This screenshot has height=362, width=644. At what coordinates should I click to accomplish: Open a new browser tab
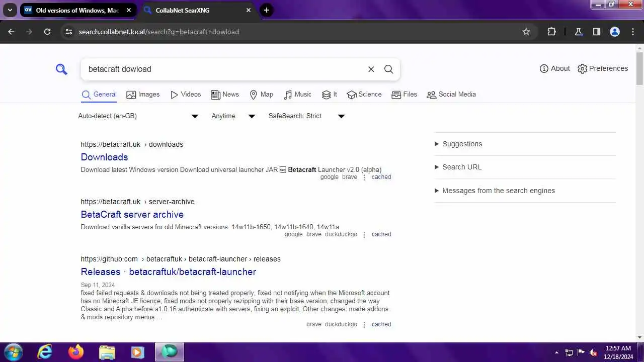click(x=267, y=10)
